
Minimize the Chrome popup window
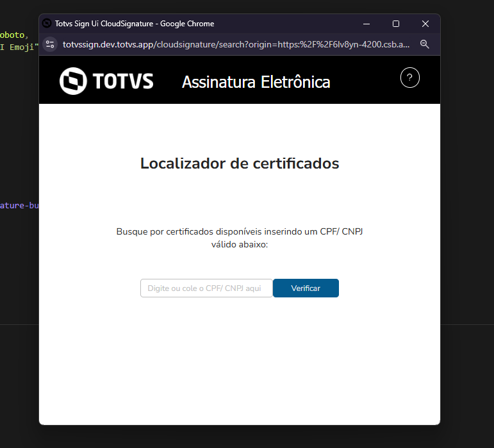click(x=366, y=24)
